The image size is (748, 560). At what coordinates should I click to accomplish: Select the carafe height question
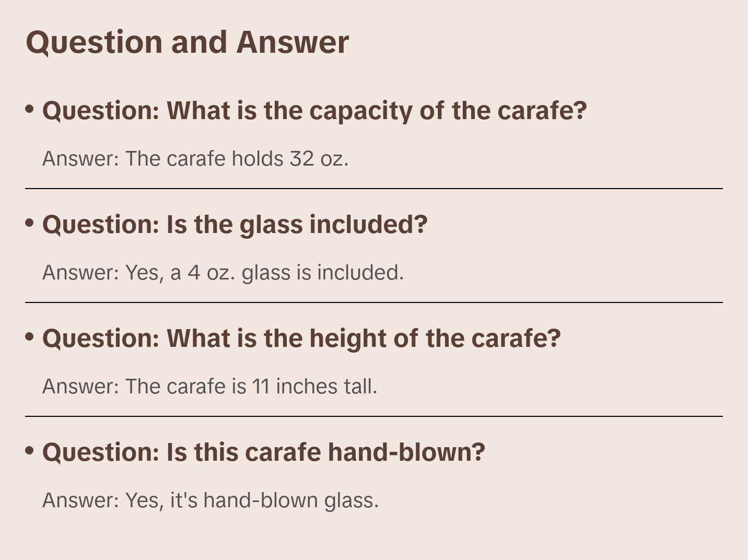[301, 339]
